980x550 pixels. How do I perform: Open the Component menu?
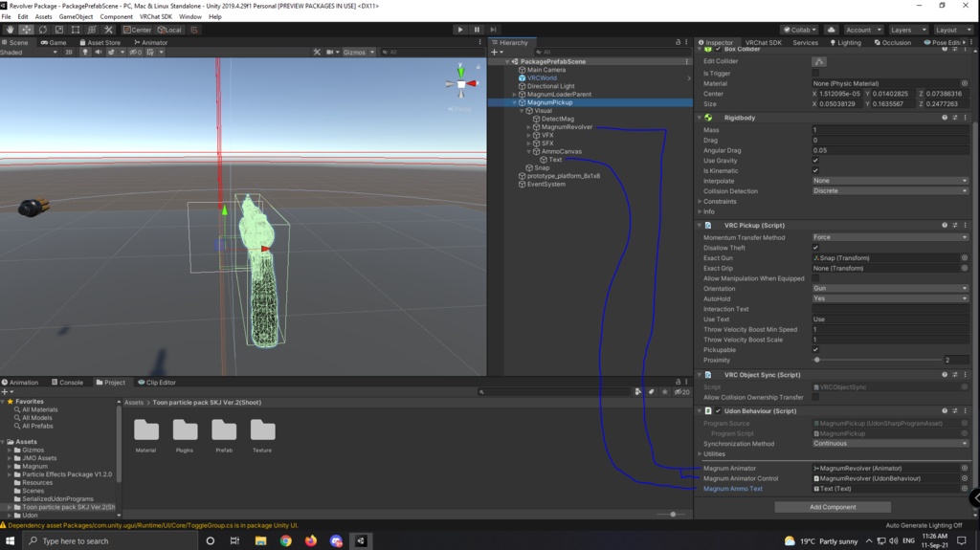coord(116,17)
